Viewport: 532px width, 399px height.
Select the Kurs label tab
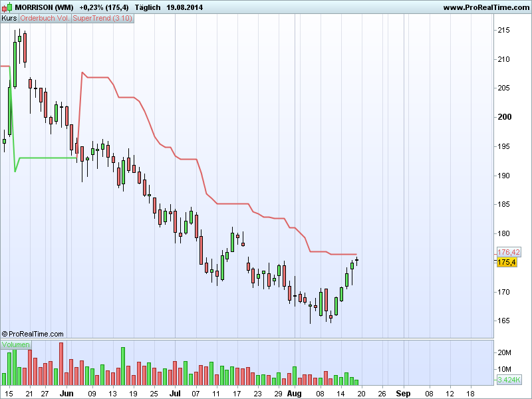pyautogui.click(x=9, y=19)
